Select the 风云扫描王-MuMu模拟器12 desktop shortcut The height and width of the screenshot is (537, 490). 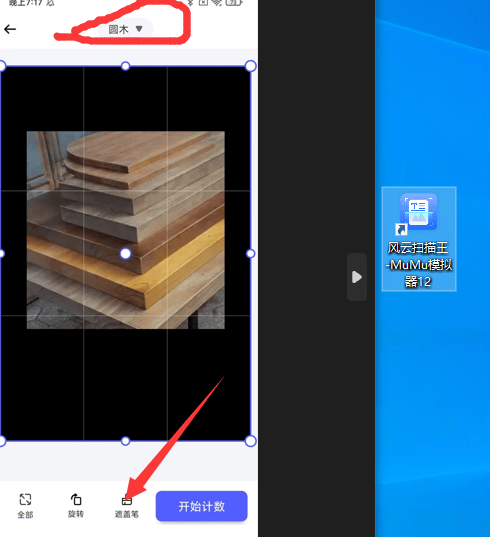tap(419, 239)
